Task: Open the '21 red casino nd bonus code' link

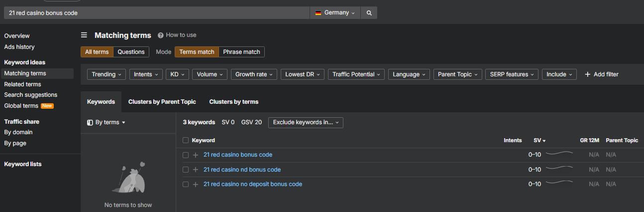Action: tap(242, 170)
